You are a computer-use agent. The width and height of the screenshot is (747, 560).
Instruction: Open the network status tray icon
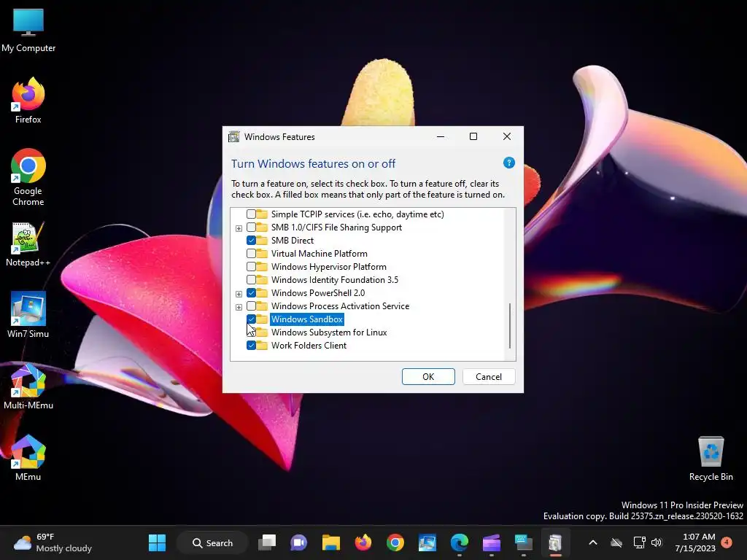coord(639,542)
